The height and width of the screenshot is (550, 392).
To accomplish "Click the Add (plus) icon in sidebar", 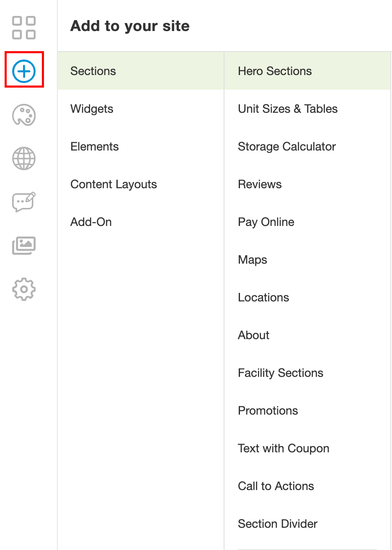I will tap(24, 71).
